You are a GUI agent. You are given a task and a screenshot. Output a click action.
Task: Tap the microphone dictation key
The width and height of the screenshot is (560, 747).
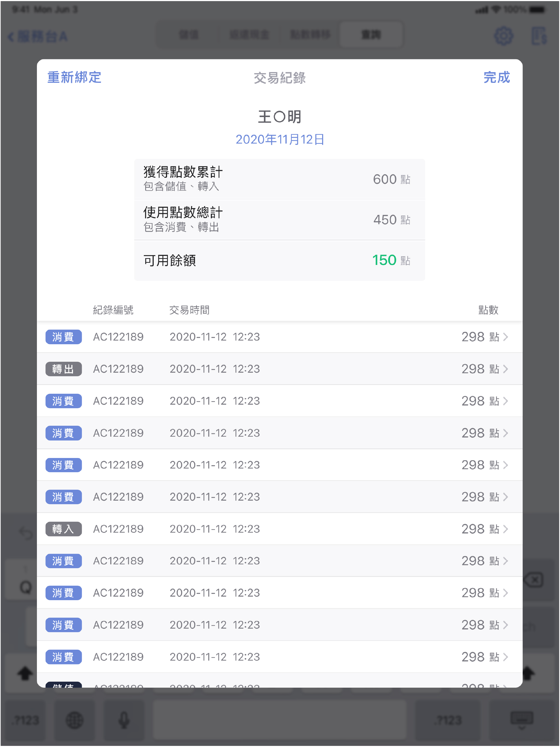coord(124,720)
